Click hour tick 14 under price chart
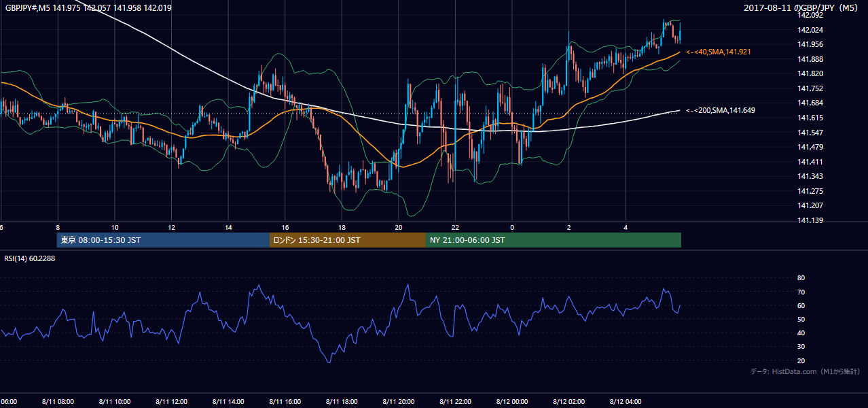868x408 pixels. 228,228
